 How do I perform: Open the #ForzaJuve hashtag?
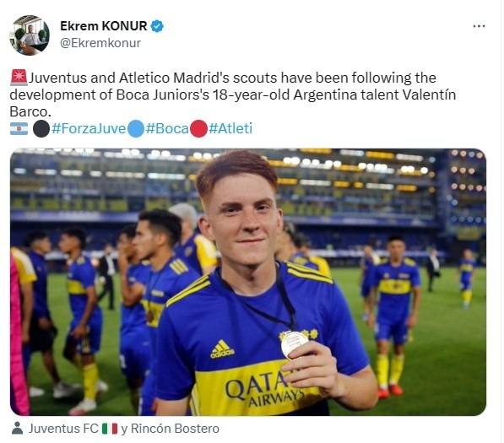(89, 129)
